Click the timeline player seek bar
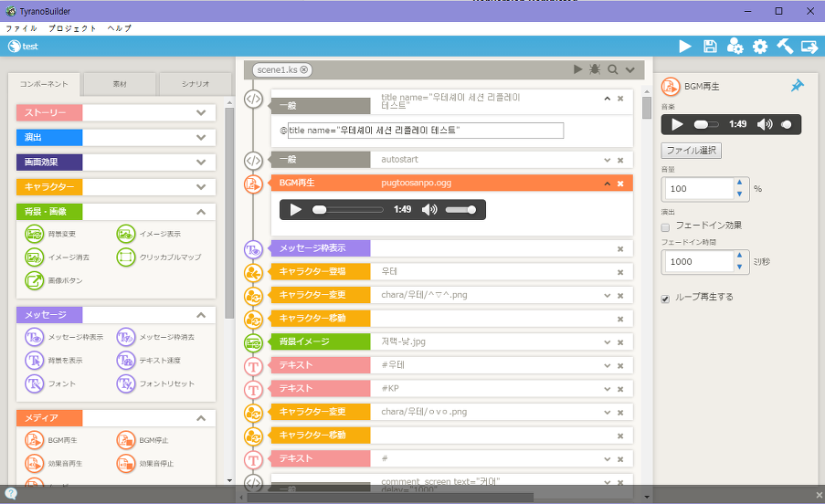Viewport: 825px width, 504px height. [348, 210]
